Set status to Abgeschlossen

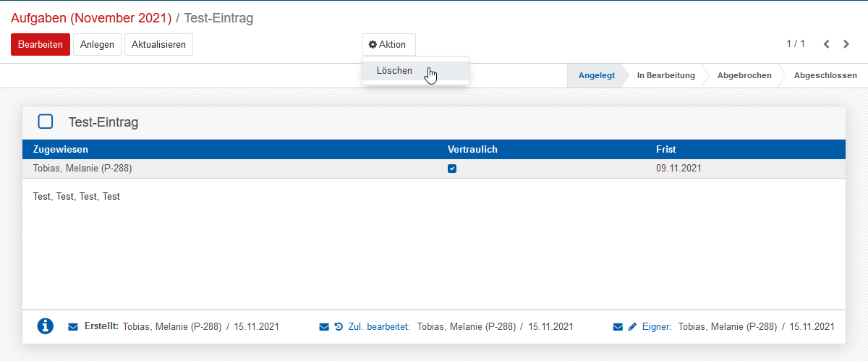[825, 75]
